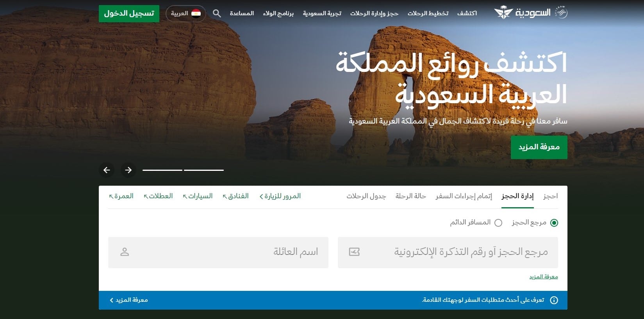The image size is (644, 319).
Task: Select مرجع الحجز radio button
Action: point(554,223)
